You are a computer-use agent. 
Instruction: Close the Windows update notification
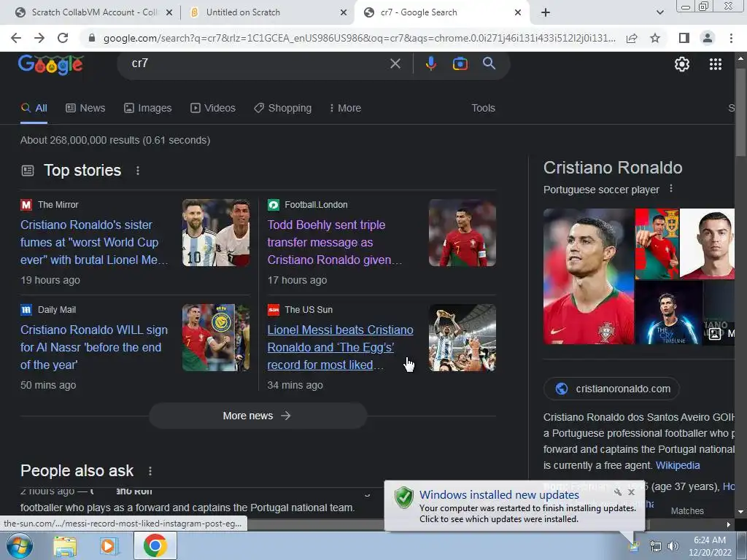click(x=631, y=492)
